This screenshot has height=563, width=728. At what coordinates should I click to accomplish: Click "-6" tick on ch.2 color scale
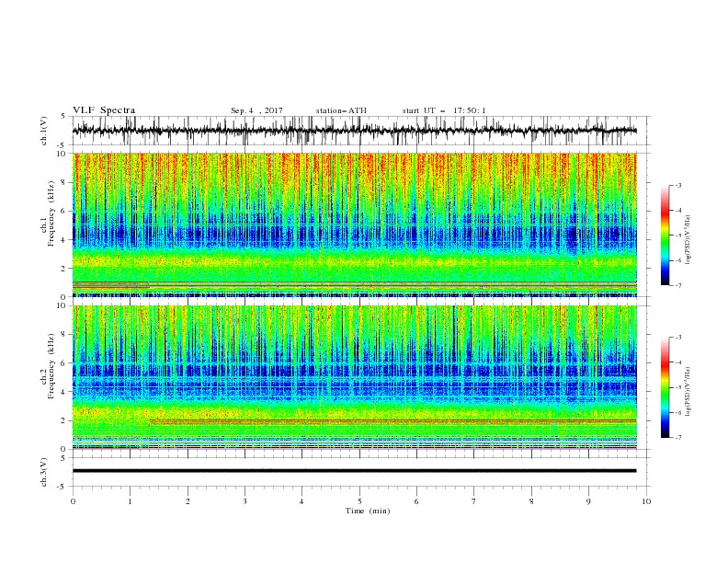678,412
